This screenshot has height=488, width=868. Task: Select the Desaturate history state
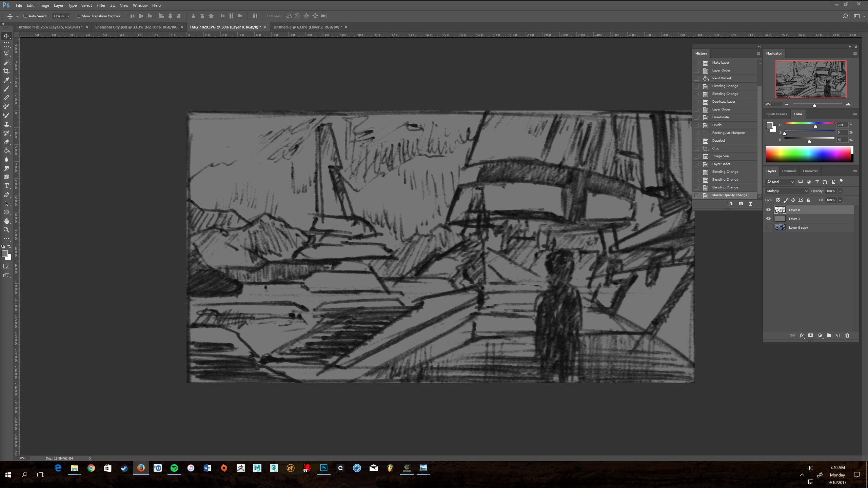tap(725, 117)
